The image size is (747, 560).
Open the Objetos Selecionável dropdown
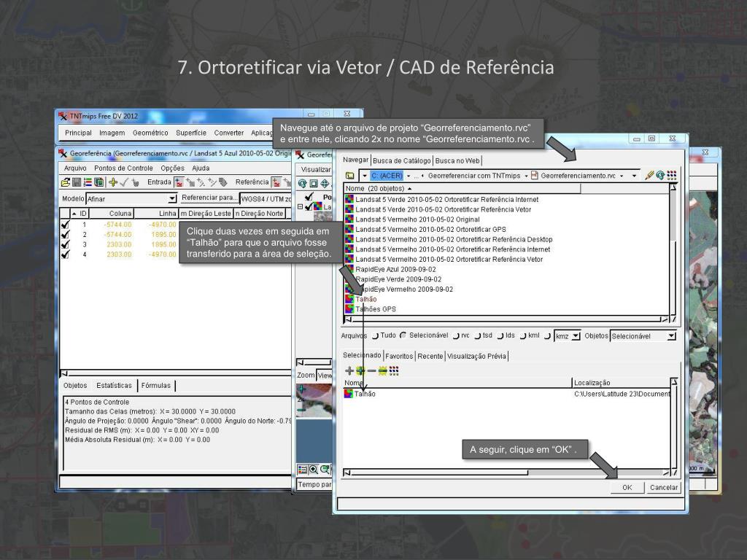tap(671, 336)
